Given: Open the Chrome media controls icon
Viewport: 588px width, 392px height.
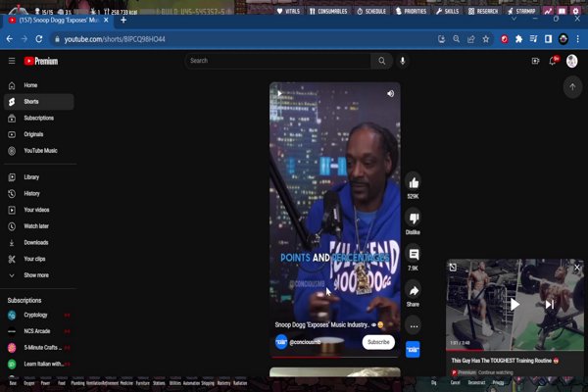Looking at the screenshot, I should [x=533, y=39].
